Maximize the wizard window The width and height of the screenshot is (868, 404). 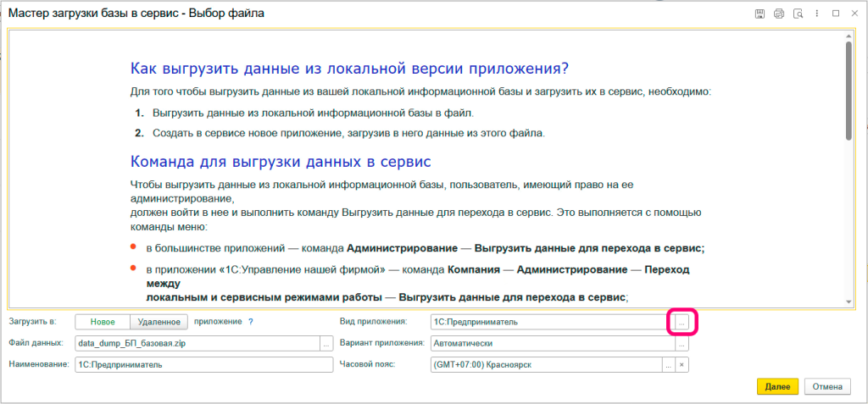coord(836,14)
